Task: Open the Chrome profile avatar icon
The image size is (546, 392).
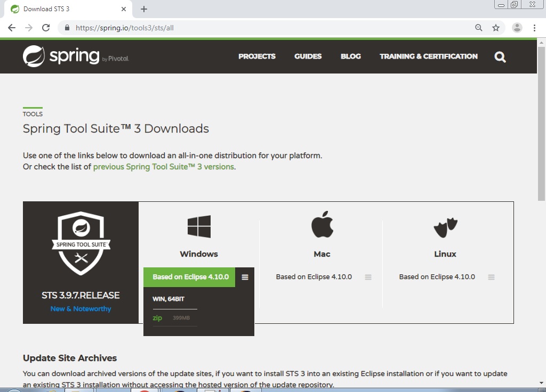Action: 517,28
